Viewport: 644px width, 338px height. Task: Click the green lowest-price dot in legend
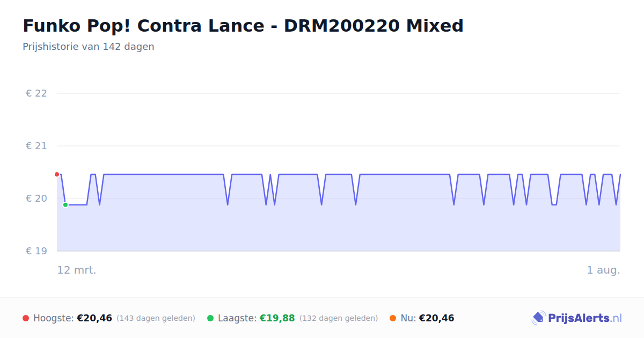(x=210, y=318)
